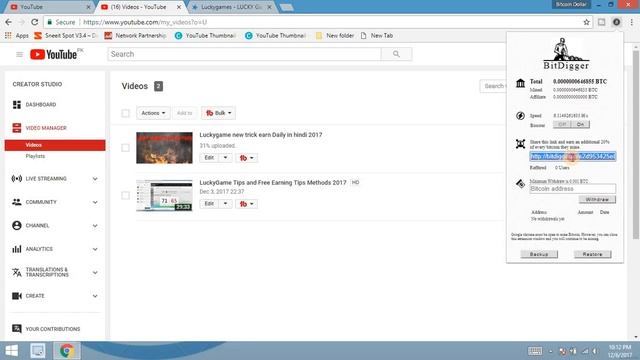
Task: Select the LuckyGame Tips video checkbox
Action: [x=125, y=196]
